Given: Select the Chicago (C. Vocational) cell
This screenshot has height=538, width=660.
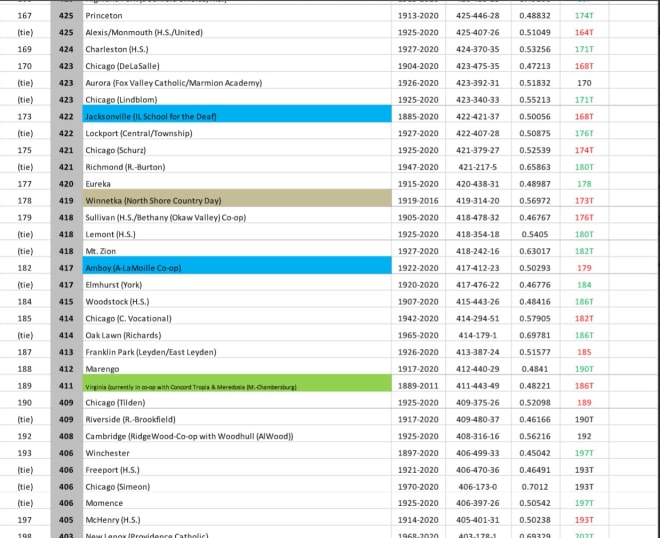Looking at the screenshot, I should coord(237,319).
